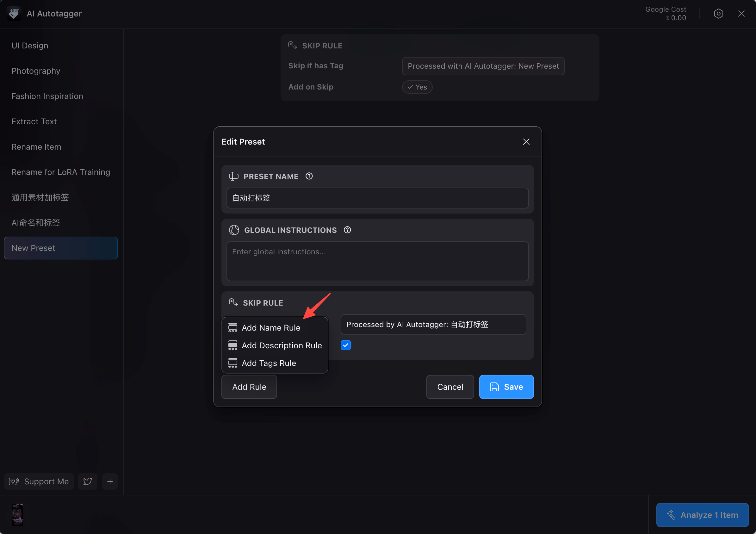Click the AI Autotagger logo icon
The image size is (756, 534).
click(x=14, y=14)
